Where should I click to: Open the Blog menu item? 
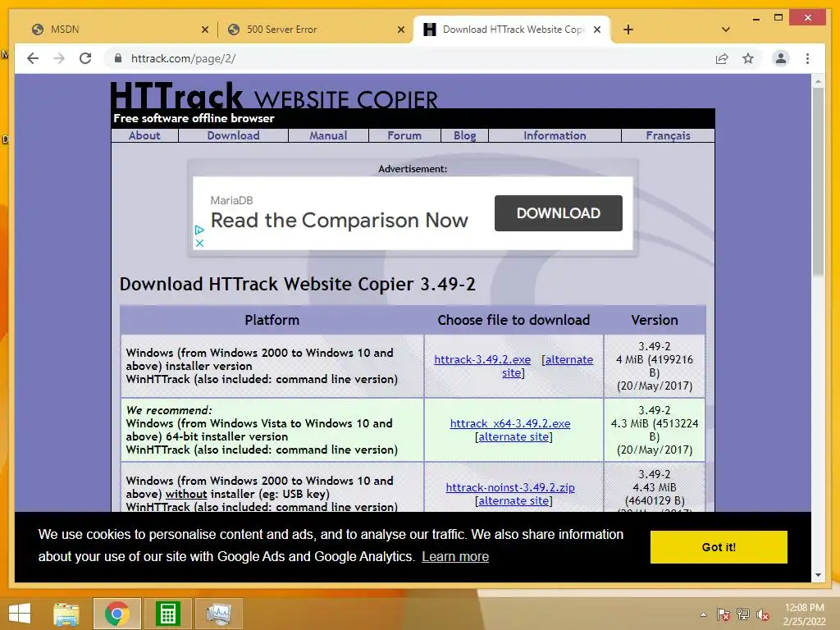click(x=464, y=135)
